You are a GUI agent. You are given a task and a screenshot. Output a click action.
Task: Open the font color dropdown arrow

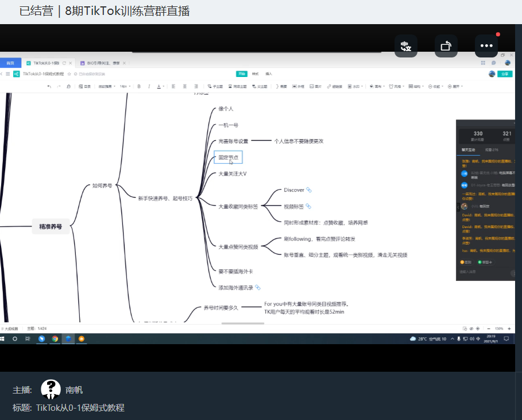pyautogui.click(x=164, y=87)
